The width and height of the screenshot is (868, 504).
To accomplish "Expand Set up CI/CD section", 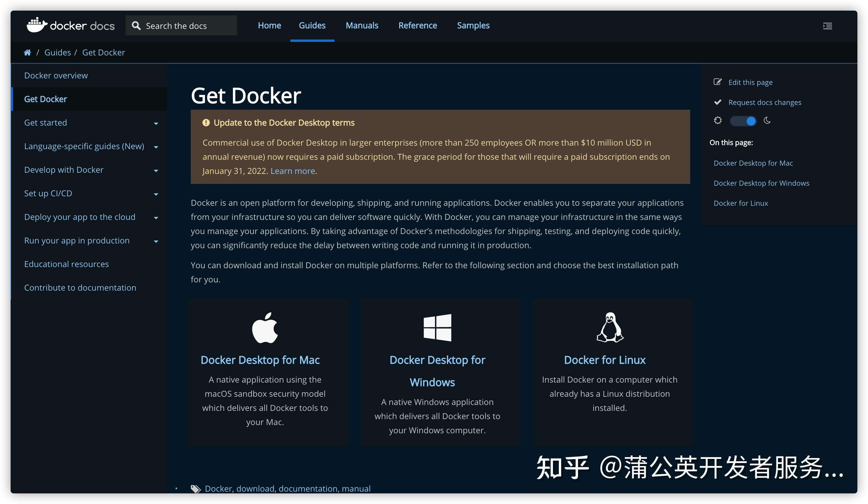I will point(156,195).
